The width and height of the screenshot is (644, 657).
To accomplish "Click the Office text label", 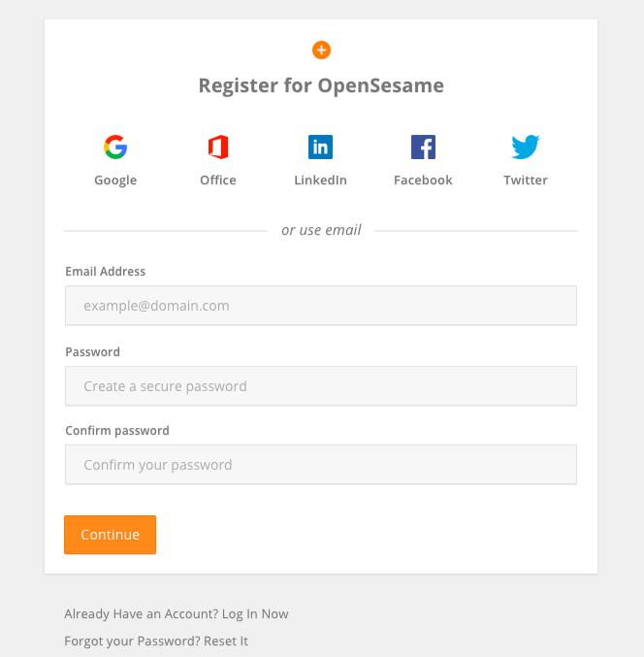I will click(x=218, y=181).
